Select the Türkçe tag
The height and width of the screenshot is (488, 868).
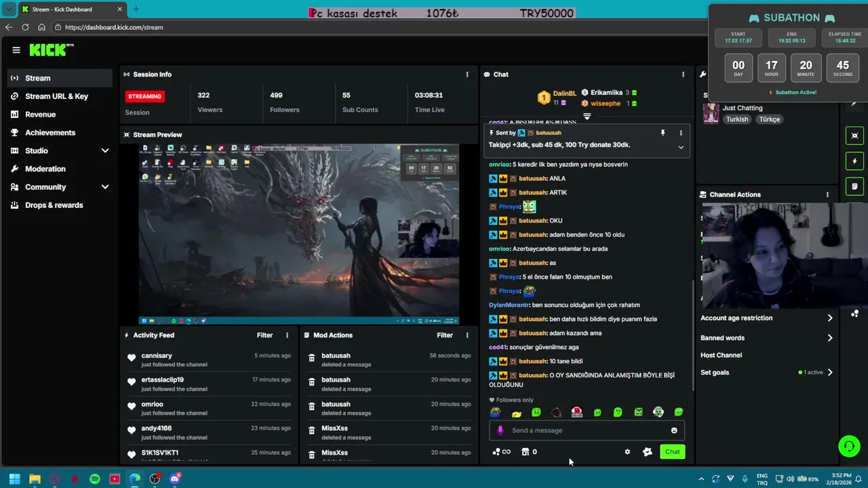[769, 119]
